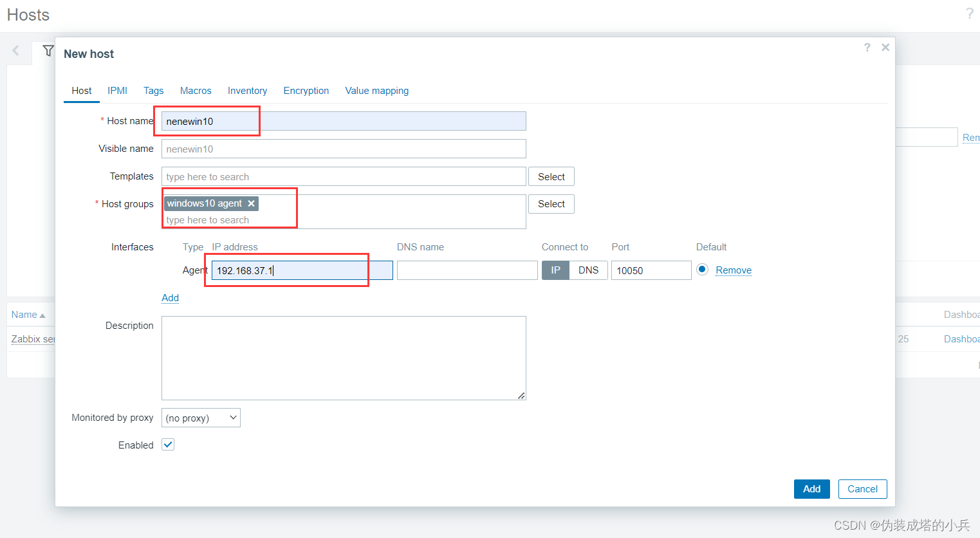Click the Templates search field
Viewport: 980px width, 538px height.
point(344,176)
